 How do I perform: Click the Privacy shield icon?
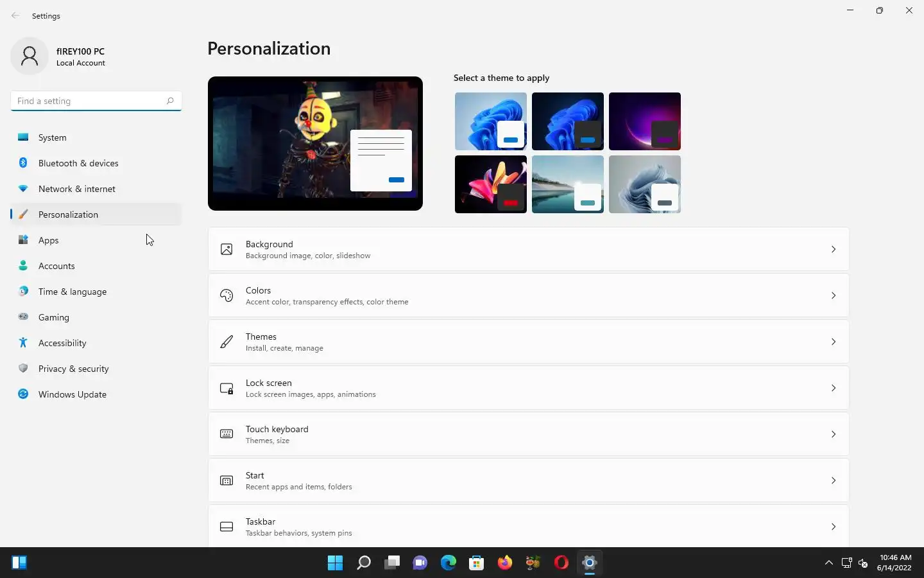pyautogui.click(x=23, y=368)
